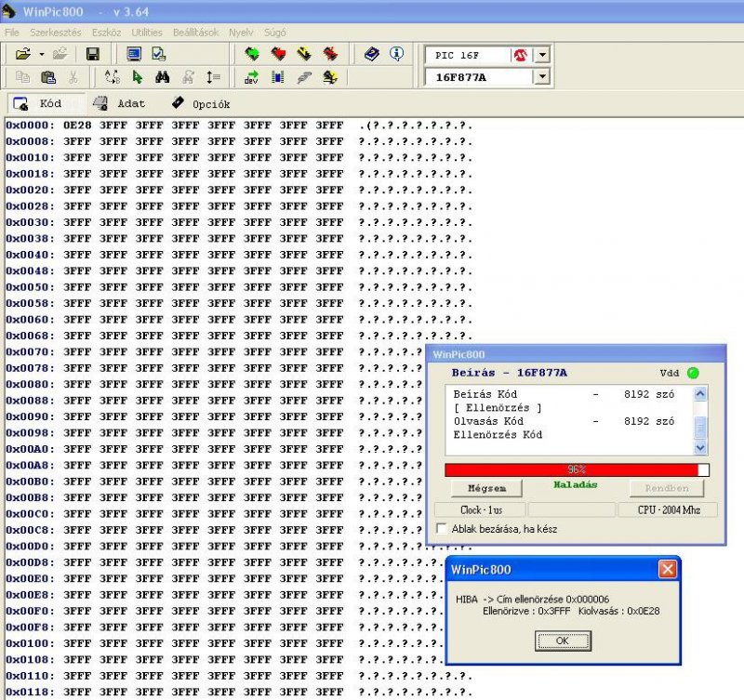Click the green dev arrow icon
Screen dimensions: 744x700
(251, 77)
